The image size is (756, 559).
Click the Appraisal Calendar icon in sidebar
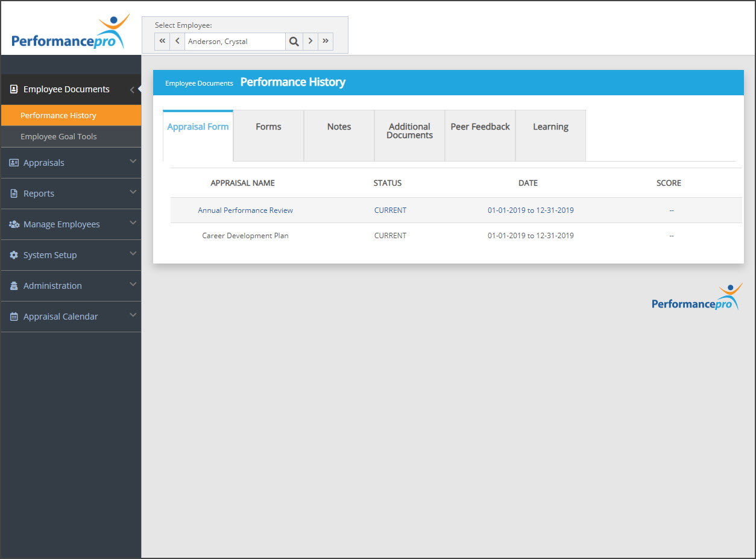click(x=14, y=317)
